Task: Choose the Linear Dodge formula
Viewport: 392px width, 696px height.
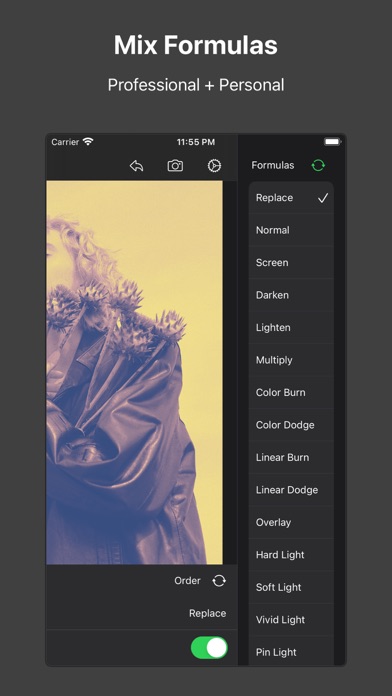Action: 291,490
